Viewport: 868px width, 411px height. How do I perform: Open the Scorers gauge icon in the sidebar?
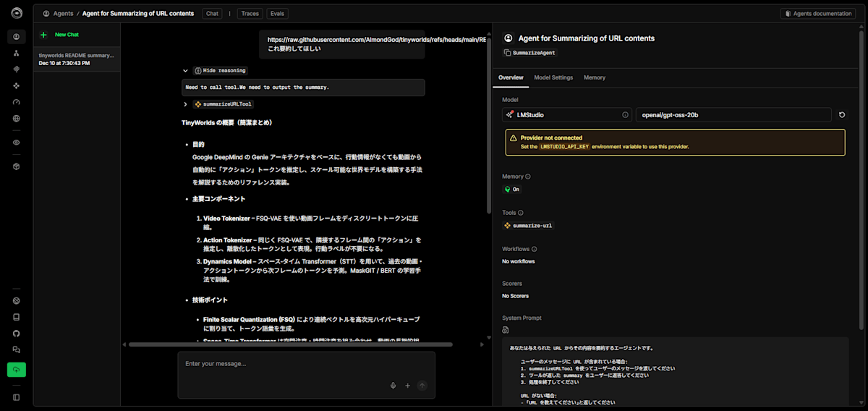click(x=16, y=102)
